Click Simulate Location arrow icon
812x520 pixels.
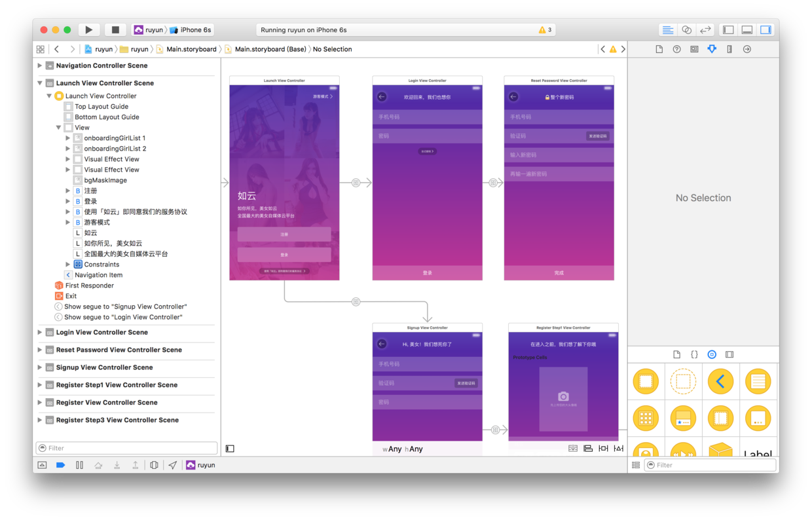click(x=172, y=465)
